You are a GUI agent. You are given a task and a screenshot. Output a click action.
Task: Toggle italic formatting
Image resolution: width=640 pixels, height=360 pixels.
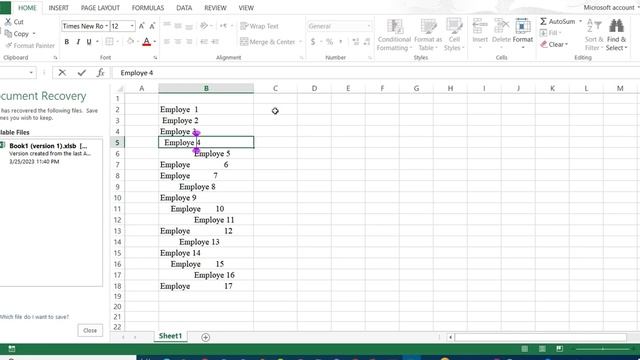point(78,42)
